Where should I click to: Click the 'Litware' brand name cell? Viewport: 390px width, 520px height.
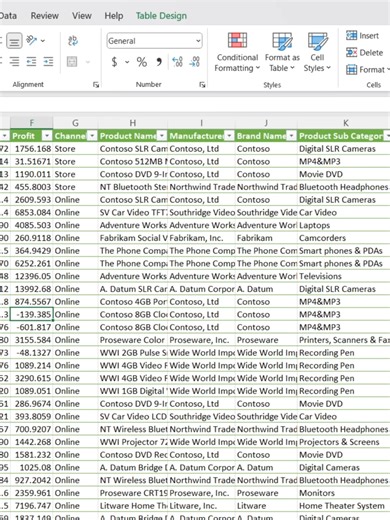pyautogui.click(x=266, y=506)
